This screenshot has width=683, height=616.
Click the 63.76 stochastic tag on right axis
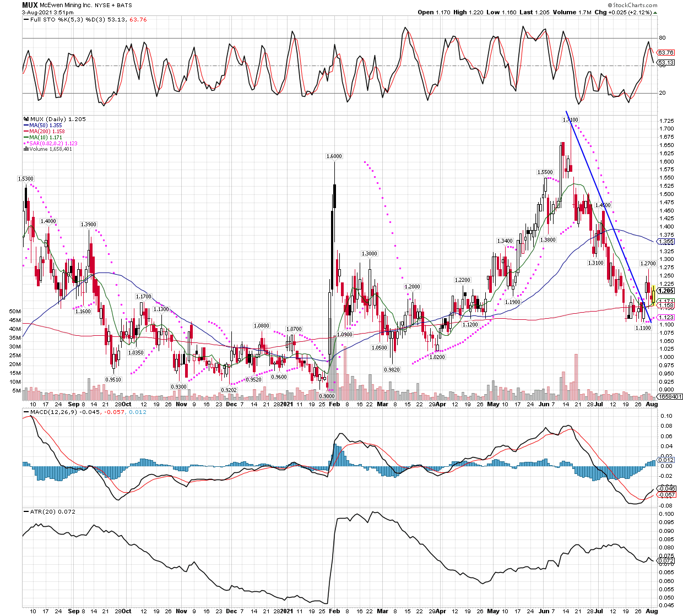pyautogui.click(x=666, y=53)
